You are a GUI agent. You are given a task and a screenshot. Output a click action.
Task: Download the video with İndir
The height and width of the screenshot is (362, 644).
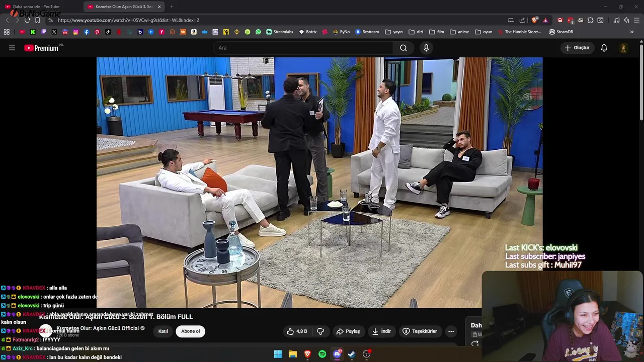click(381, 331)
